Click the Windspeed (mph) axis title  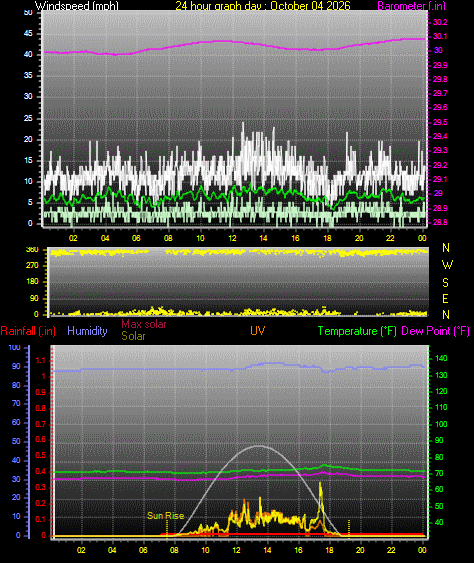click(76, 6)
